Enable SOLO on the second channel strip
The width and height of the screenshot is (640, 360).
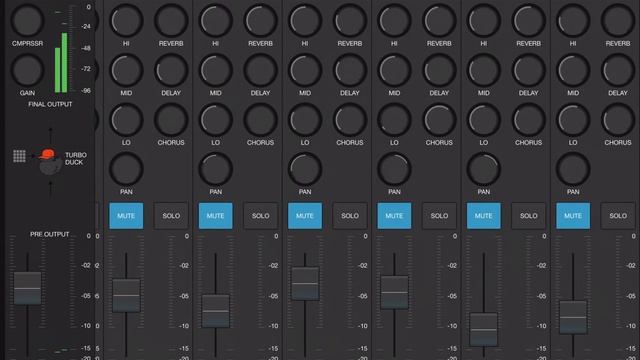[x=260, y=216]
